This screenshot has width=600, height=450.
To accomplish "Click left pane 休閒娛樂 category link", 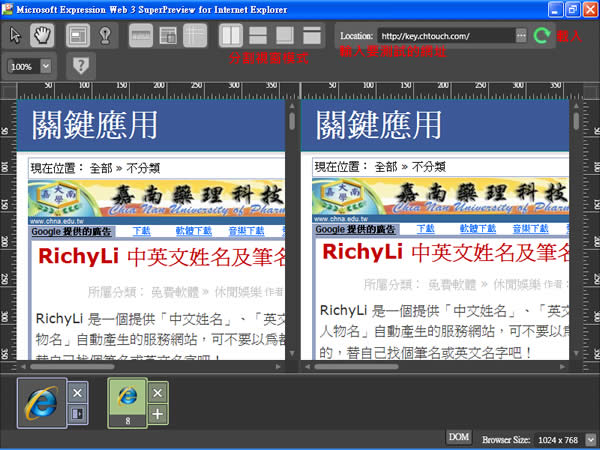I will click(238, 292).
